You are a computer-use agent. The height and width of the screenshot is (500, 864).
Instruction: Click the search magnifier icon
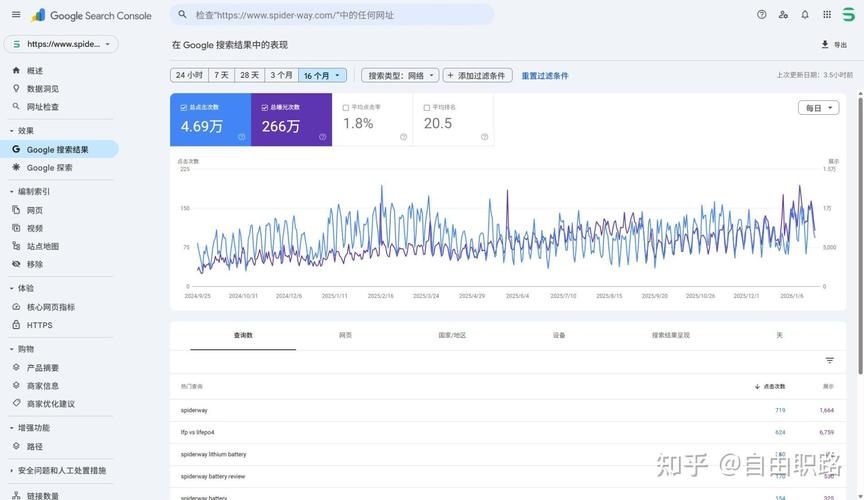coord(182,15)
